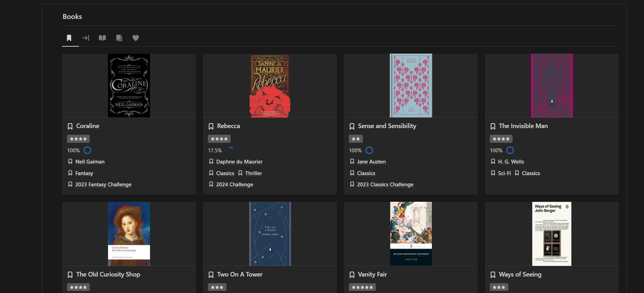
Task: Open the Coraline book page
Action: [x=88, y=126]
